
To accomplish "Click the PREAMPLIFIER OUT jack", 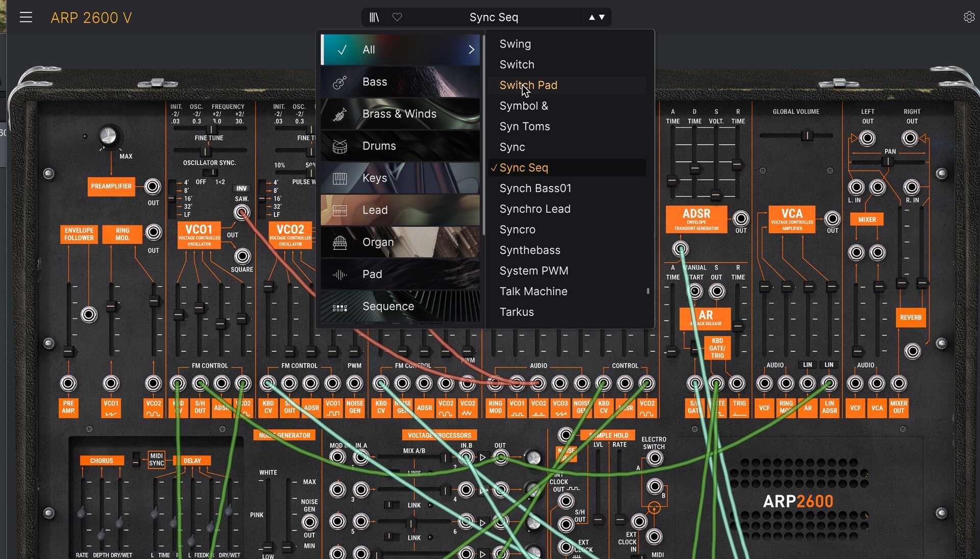I will click(x=153, y=187).
